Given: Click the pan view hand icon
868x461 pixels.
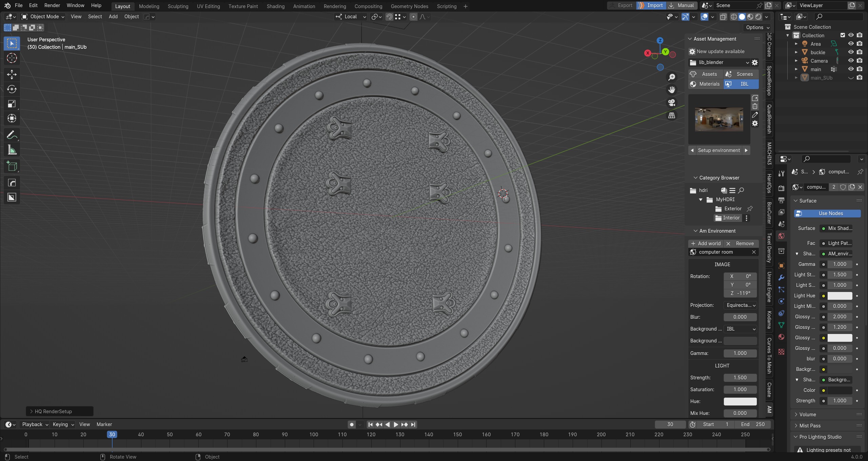Looking at the screenshot, I should (x=671, y=90).
